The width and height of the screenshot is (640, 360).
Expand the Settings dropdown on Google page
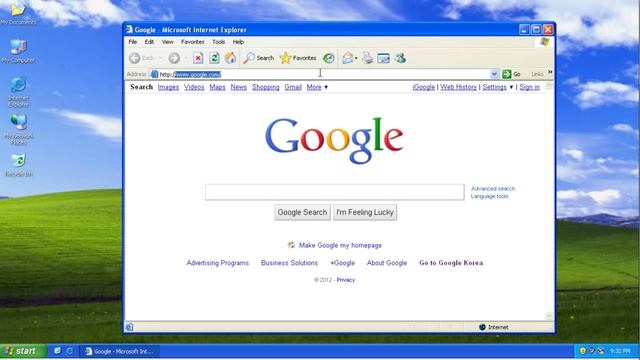coord(498,87)
